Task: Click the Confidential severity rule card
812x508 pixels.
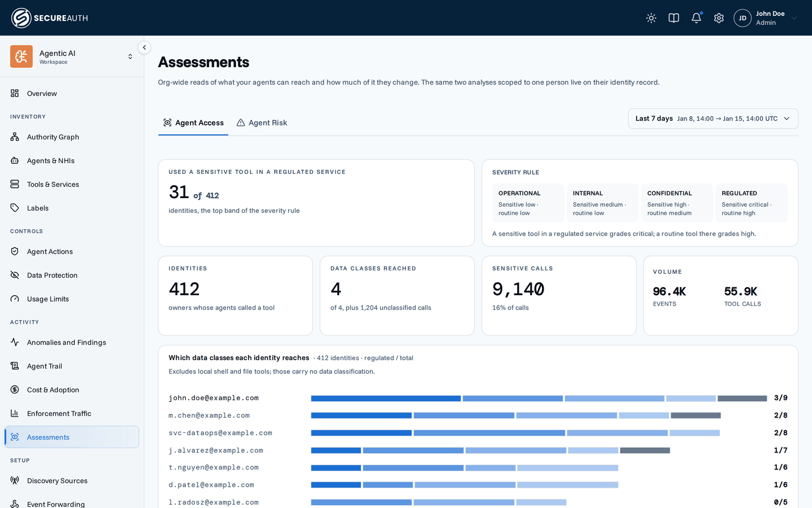Action: point(677,203)
